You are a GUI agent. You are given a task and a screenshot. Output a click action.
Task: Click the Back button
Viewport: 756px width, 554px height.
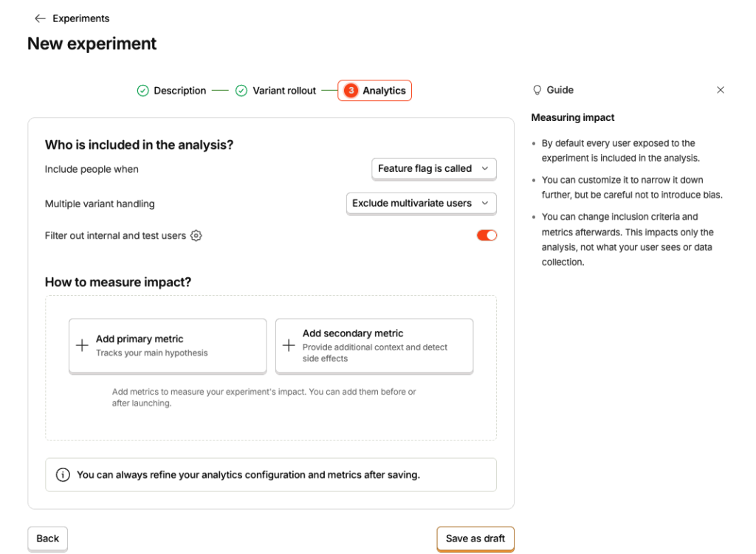pyautogui.click(x=48, y=539)
